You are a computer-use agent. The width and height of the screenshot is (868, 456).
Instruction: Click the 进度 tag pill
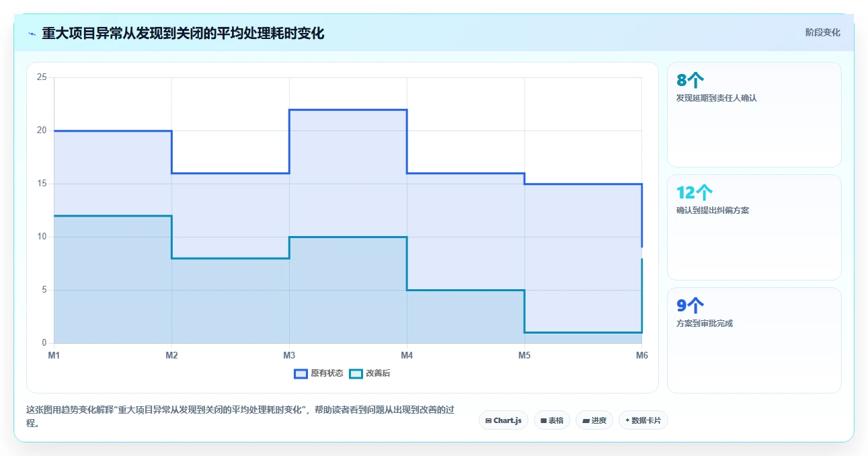coord(594,420)
